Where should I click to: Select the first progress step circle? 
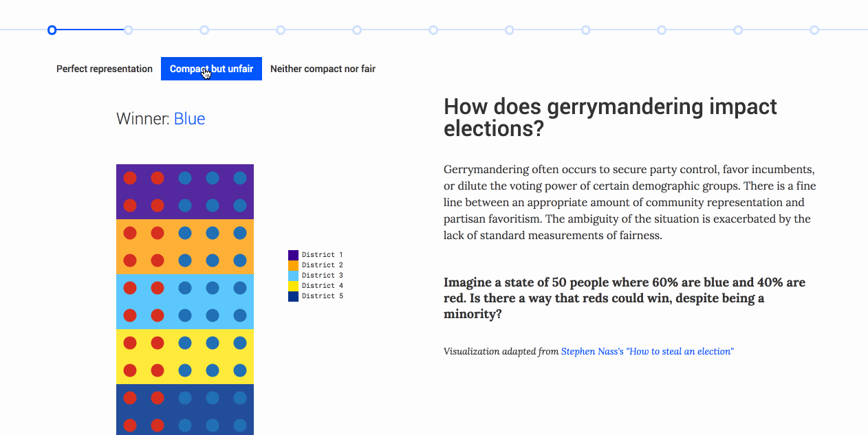[x=52, y=30]
